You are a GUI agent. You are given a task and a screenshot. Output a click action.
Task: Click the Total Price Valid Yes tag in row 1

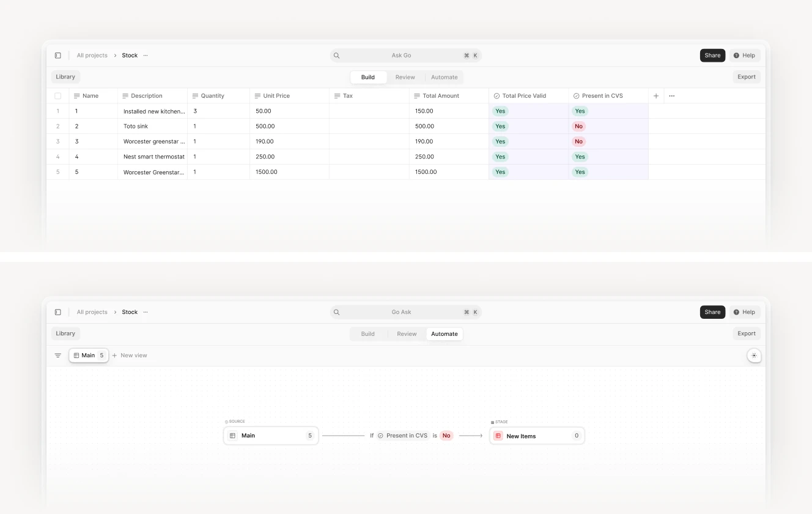point(500,111)
